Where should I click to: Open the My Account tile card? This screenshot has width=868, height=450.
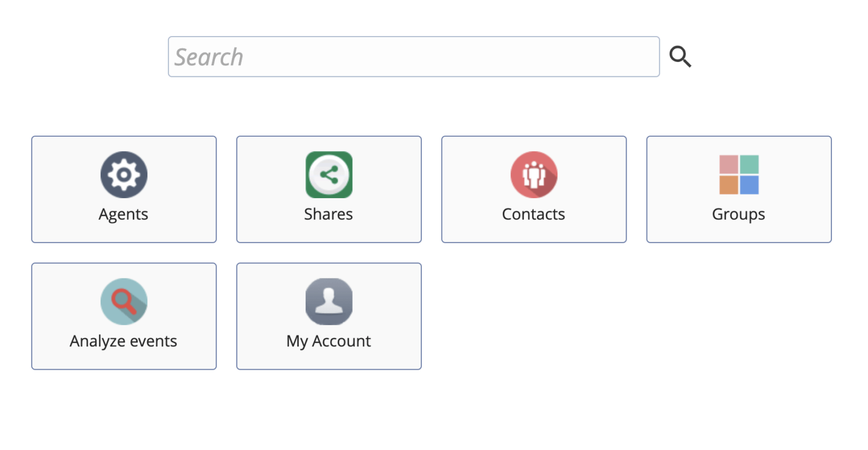click(x=329, y=316)
